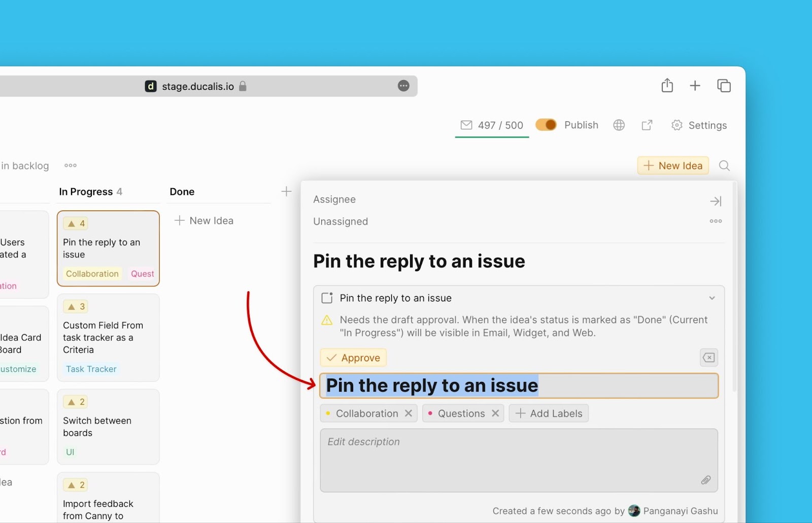Remove the Questions label
This screenshot has height=523, width=812.
coord(495,413)
